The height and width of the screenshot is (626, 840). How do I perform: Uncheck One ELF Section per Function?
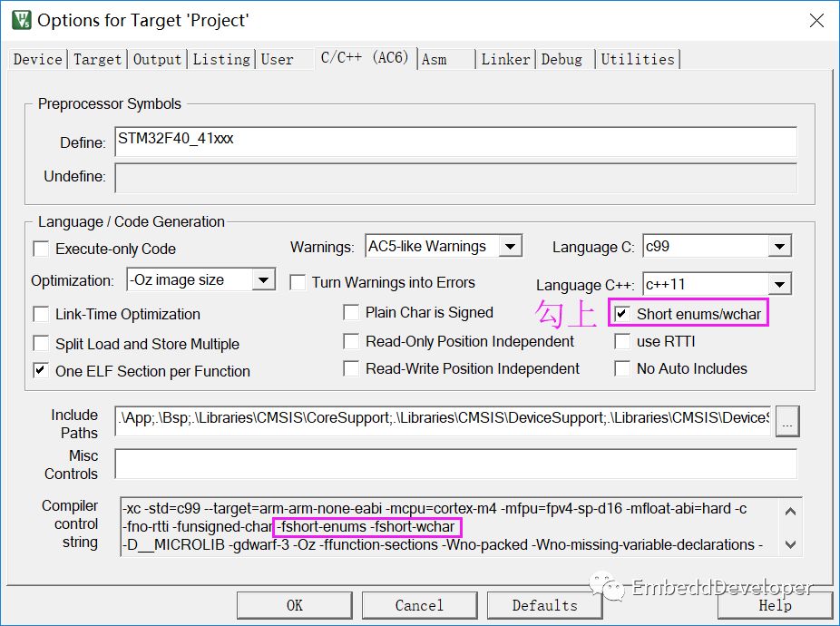click(x=41, y=371)
